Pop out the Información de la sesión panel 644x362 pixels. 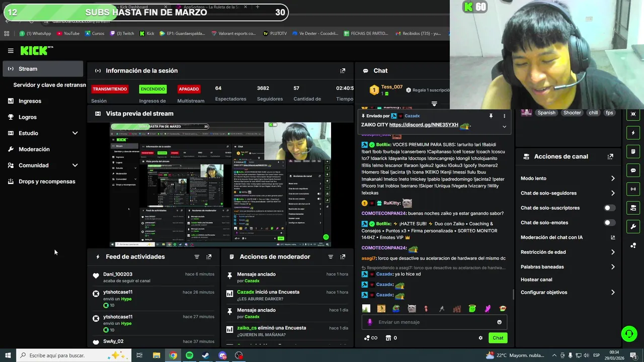[x=343, y=71]
